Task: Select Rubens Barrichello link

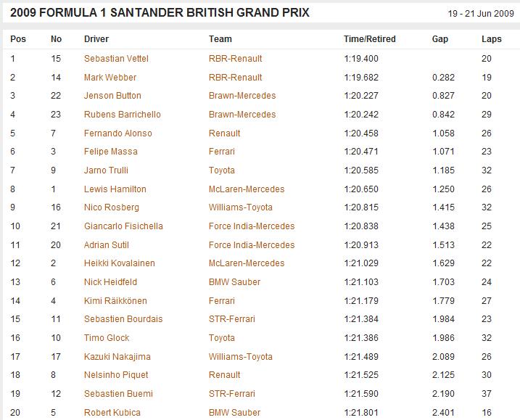Action: (x=123, y=115)
